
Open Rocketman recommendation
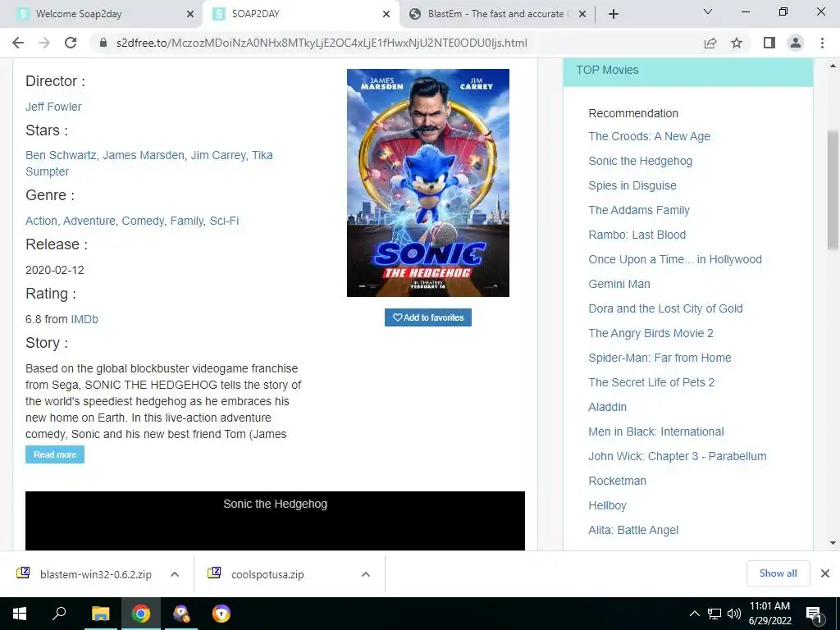click(617, 481)
